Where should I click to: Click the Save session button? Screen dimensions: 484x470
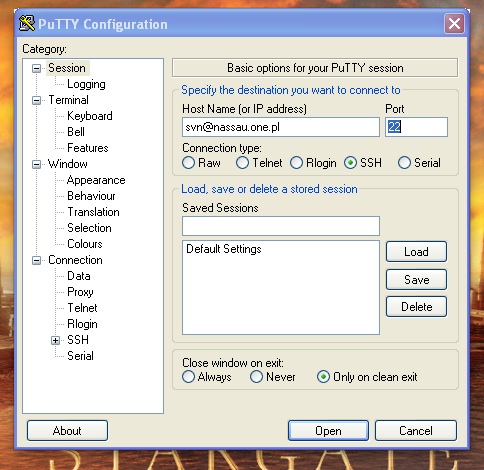tap(416, 279)
